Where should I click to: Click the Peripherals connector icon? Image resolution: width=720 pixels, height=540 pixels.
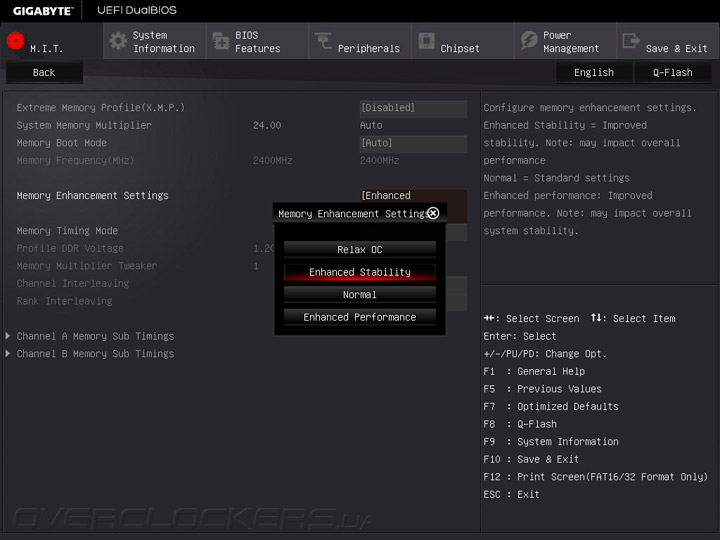[323, 41]
